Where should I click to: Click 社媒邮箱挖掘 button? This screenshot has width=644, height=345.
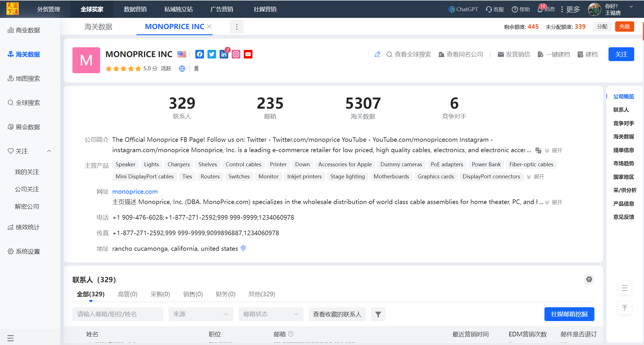(569, 314)
